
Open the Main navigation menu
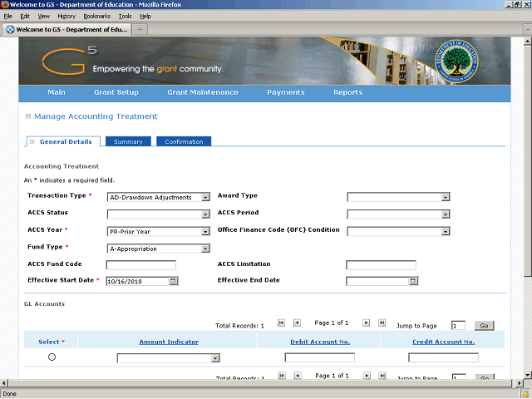(x=57, y=92)
